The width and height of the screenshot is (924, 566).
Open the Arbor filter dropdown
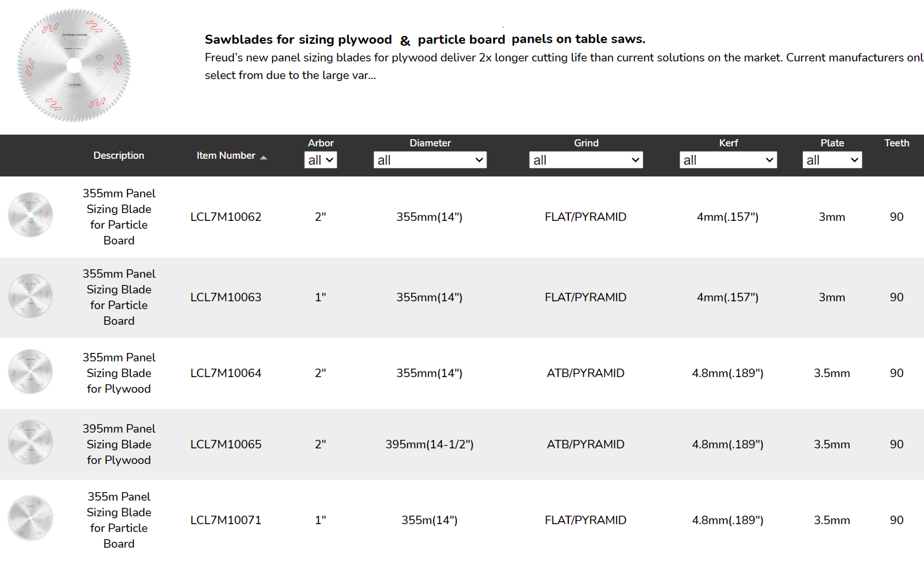tap(320, 160)
